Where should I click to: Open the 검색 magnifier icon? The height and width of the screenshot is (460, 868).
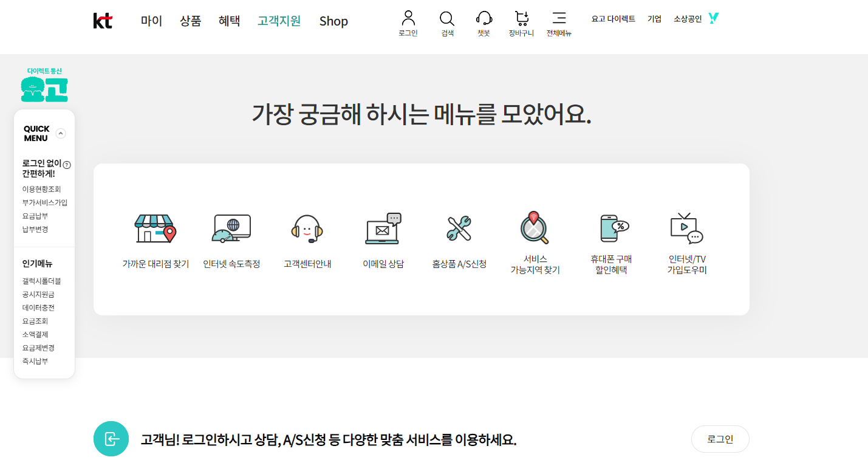tap(447, 18)
